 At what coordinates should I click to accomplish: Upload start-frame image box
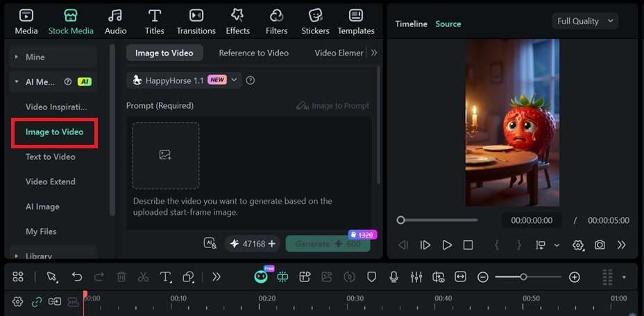tap(166, 155)
